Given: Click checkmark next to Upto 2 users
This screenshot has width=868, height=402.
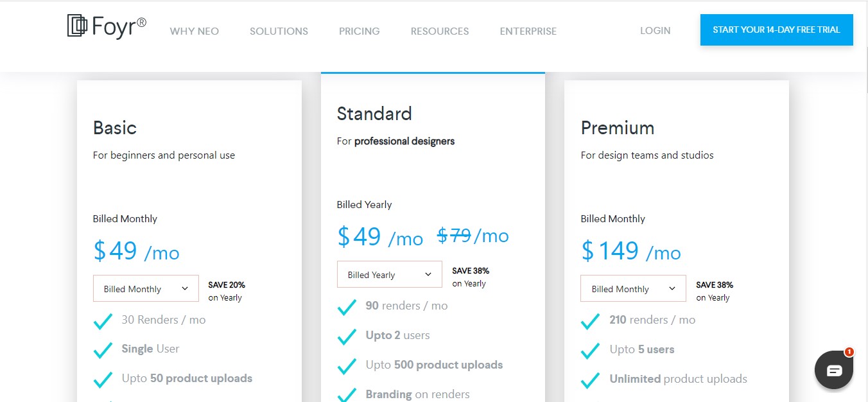Looking at the screenshot, I should coord(347,336).
